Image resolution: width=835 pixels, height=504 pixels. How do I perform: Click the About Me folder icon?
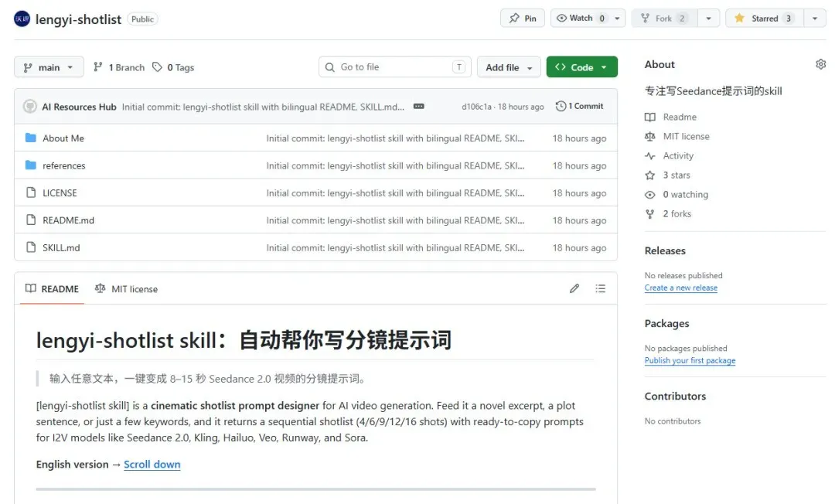pyautogui.click(x=31, y=138)
